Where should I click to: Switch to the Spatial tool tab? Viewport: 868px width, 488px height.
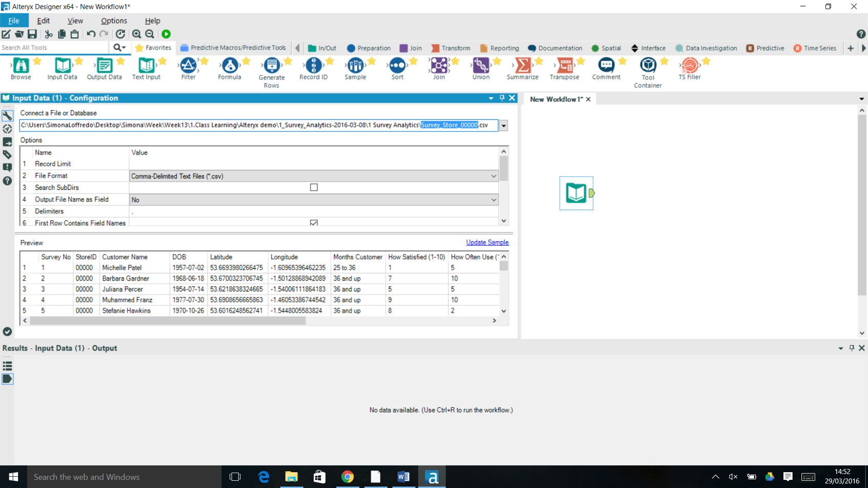(x=606, y=48)
